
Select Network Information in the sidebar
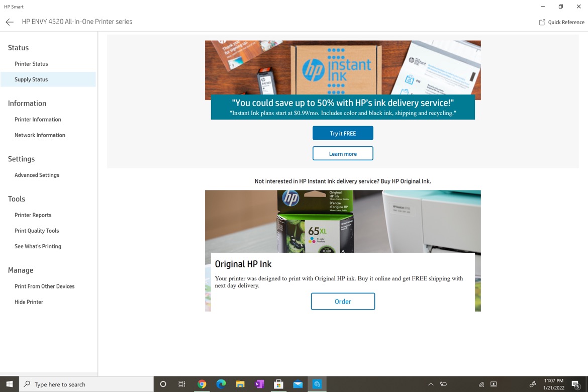point(40,135)
